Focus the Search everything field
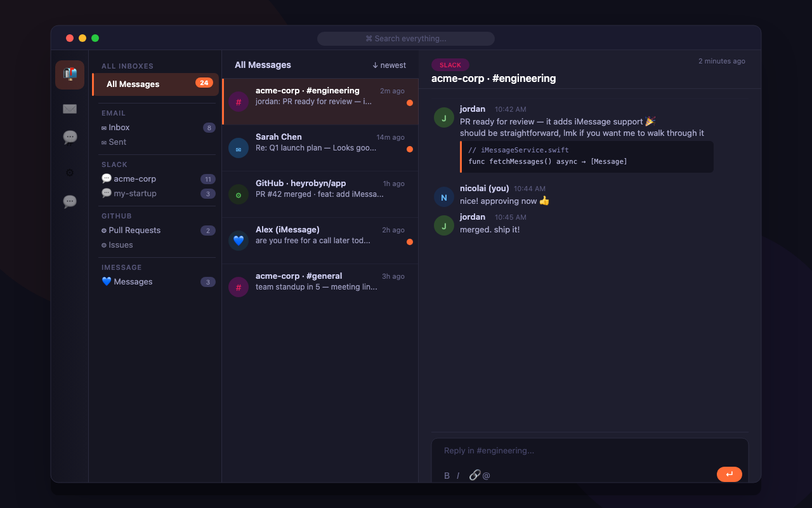This screenshot has height=508, width=812. pyautogui.click(x=406, y=39)
